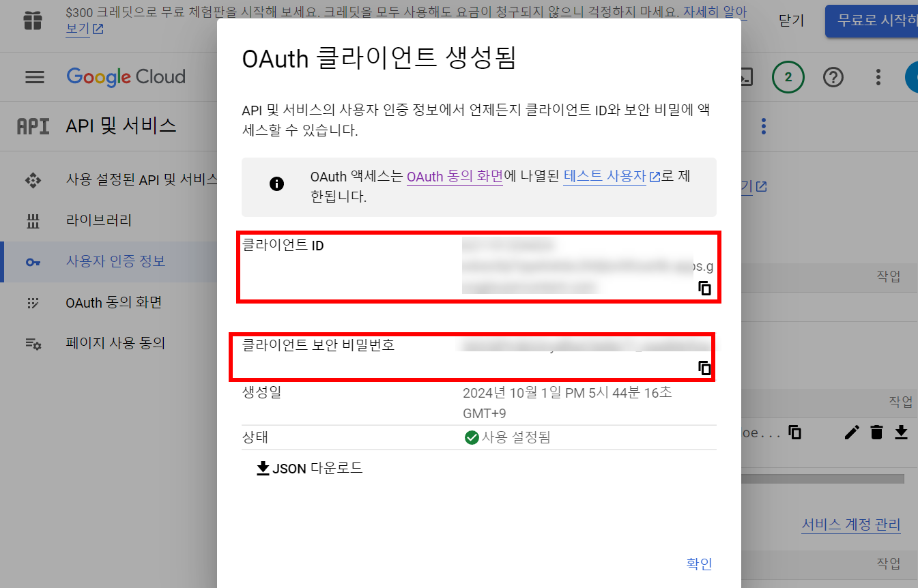Screen dimensions: 918x588
Task: Click the library icon beside 라이브러리
Action: pyautogui.click(x=33, y=221)
